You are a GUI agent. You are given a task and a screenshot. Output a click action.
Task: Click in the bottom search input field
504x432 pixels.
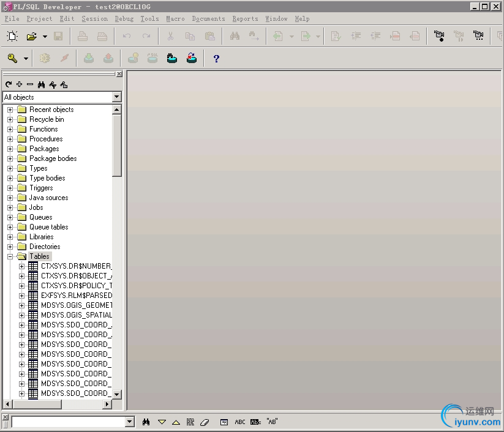click(69, 422)
